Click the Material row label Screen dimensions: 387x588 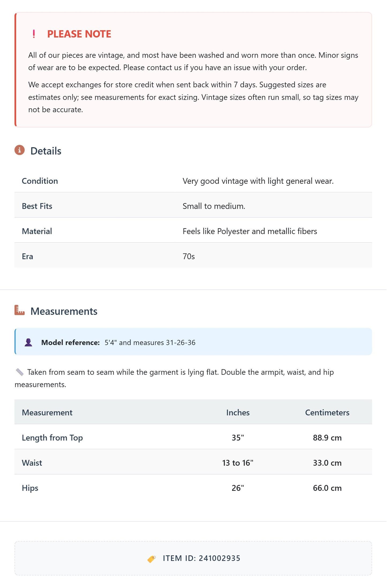37,231
